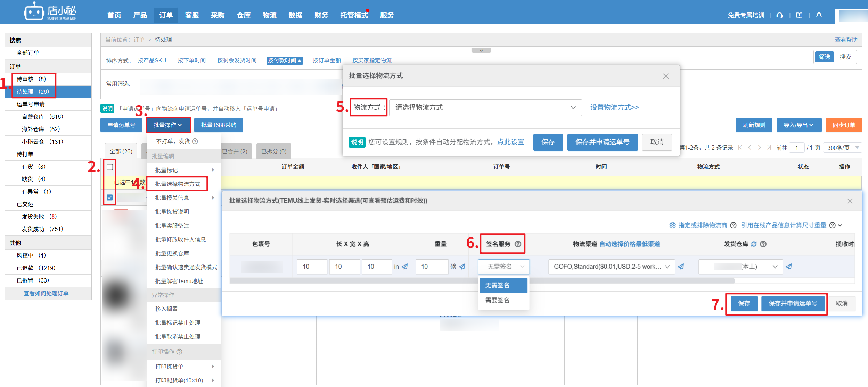The image size is (868, 387).
Task: Click the refresh icon next to 发货仓库
Action: tap(754, 244)
